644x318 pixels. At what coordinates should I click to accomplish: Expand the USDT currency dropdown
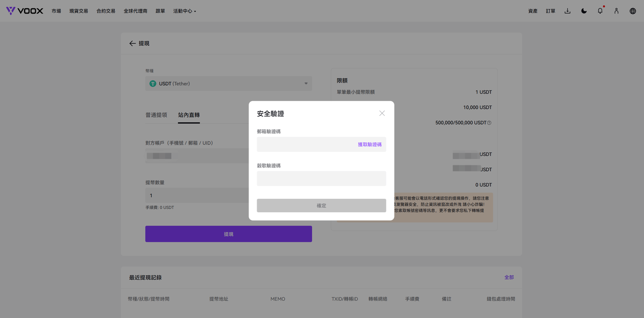coord(228,84)
